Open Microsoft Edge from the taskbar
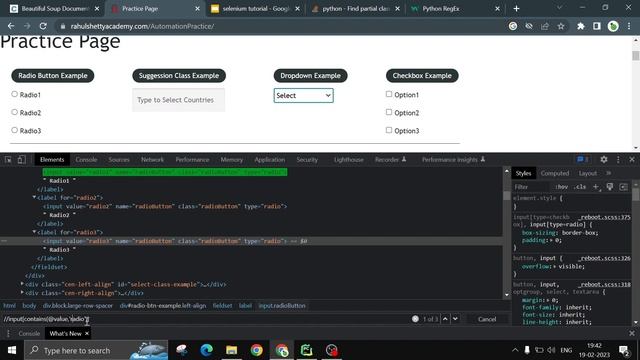 [x=207, y=350]
